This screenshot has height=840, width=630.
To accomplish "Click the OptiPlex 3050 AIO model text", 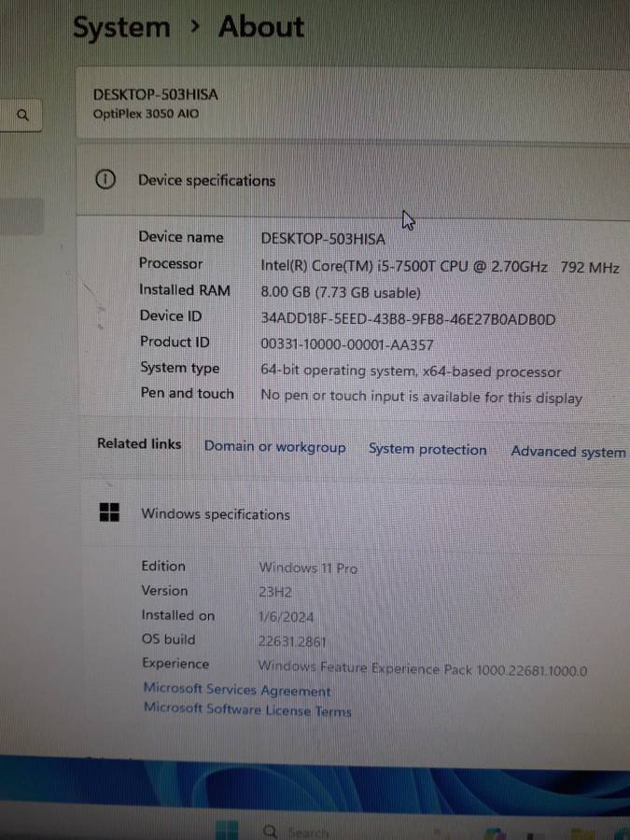I will (x=146, y=114).
